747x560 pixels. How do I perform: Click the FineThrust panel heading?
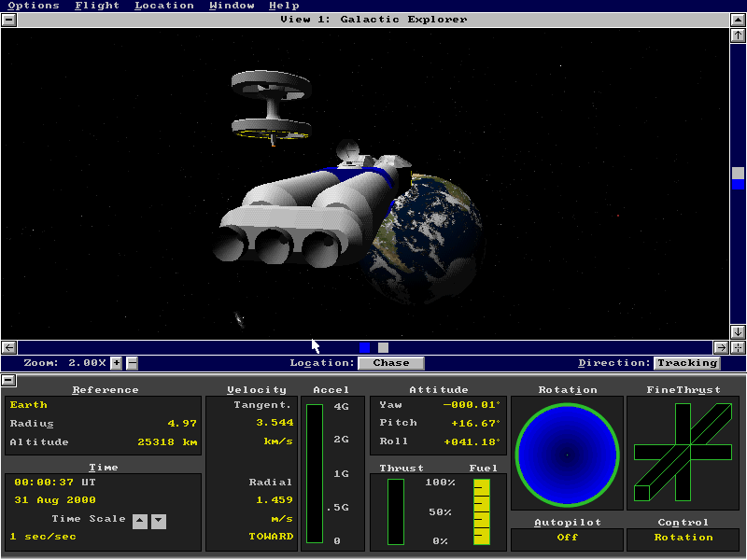click(684, 390)
